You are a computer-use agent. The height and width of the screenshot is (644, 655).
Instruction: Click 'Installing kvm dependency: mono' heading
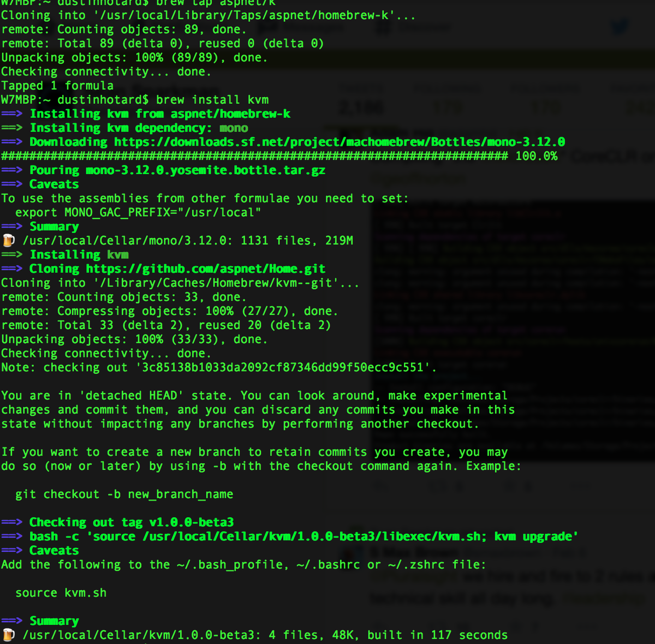[139, 128]
